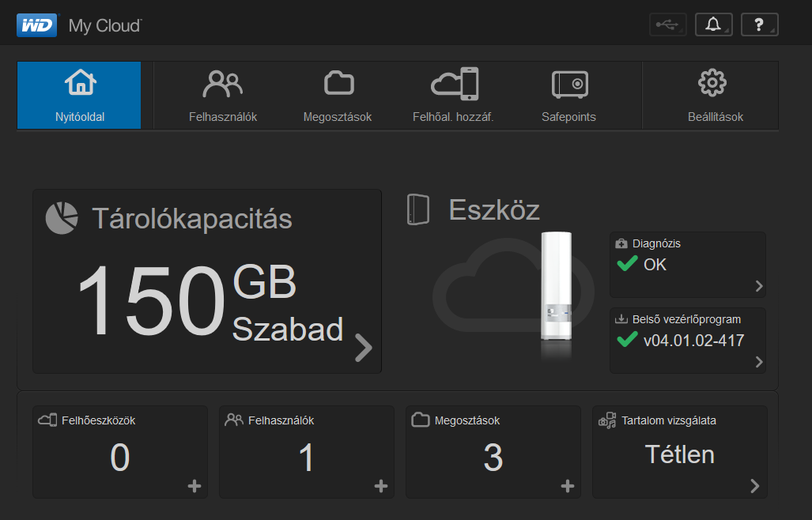812x520 pixels.
Task: Click the Diagnózis OK status text
Action: click(x=655, y=265)
